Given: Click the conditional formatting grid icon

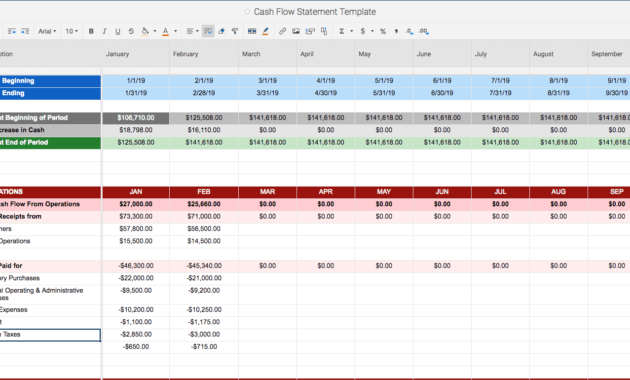Looking at the screenshot, I should [252, 31].
